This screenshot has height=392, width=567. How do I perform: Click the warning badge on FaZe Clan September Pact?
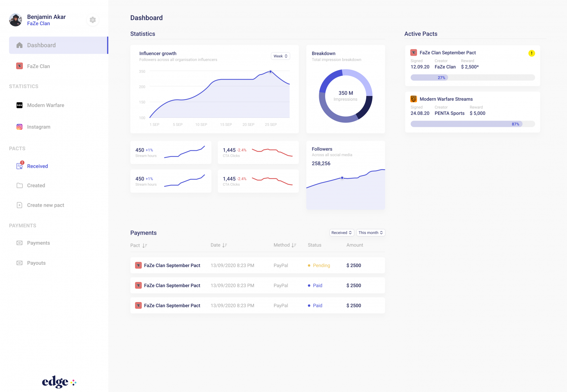click(x=531, y=53)
